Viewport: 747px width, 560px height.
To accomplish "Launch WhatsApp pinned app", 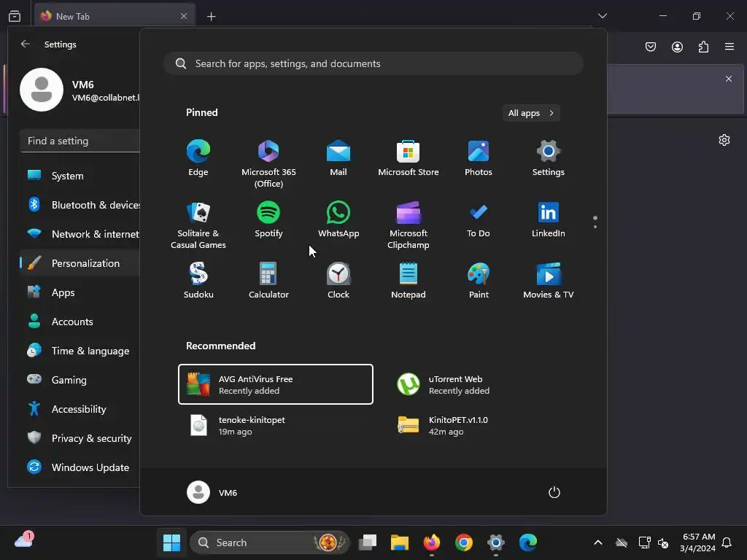I will click(338, 220).
